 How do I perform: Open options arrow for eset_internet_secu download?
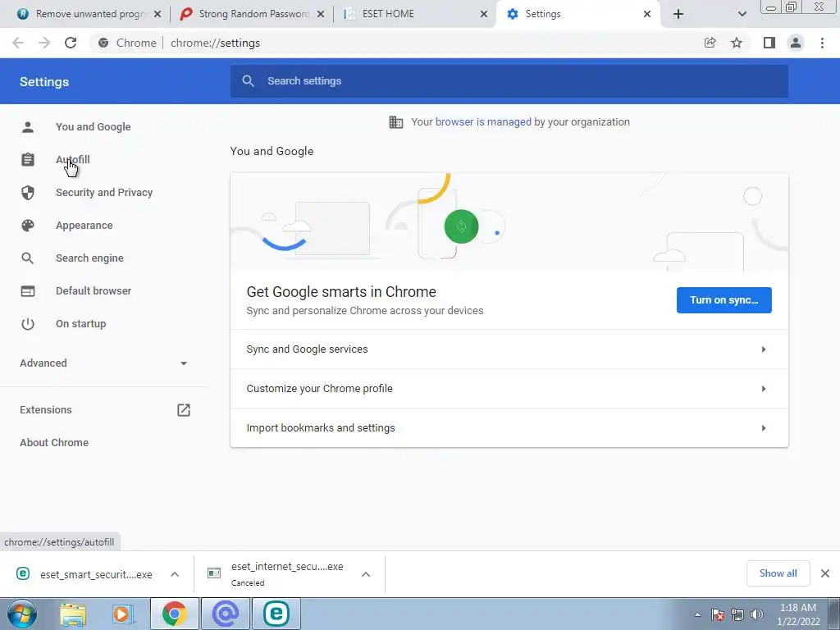coord(366,574)
